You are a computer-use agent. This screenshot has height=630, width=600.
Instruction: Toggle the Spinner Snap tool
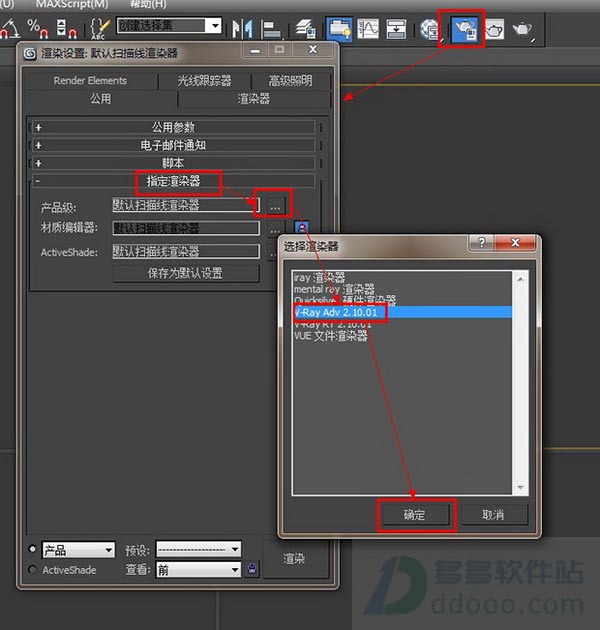click(66, 28)
